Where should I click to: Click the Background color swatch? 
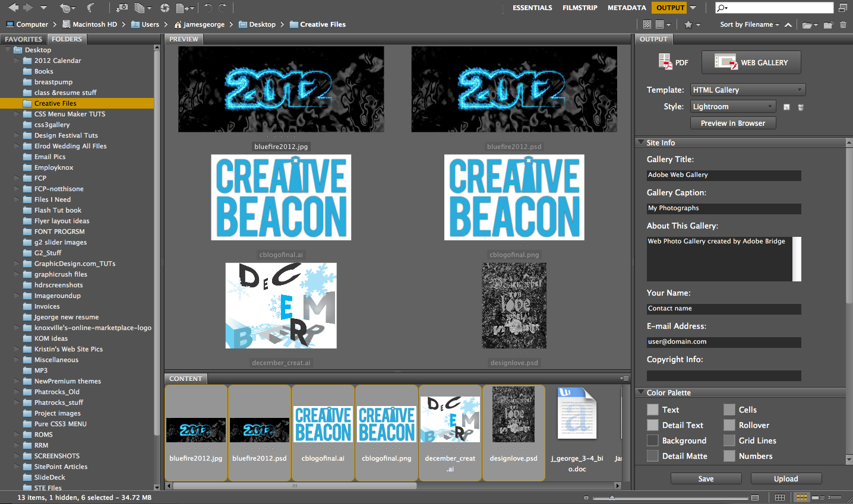[x=653, y=440]
